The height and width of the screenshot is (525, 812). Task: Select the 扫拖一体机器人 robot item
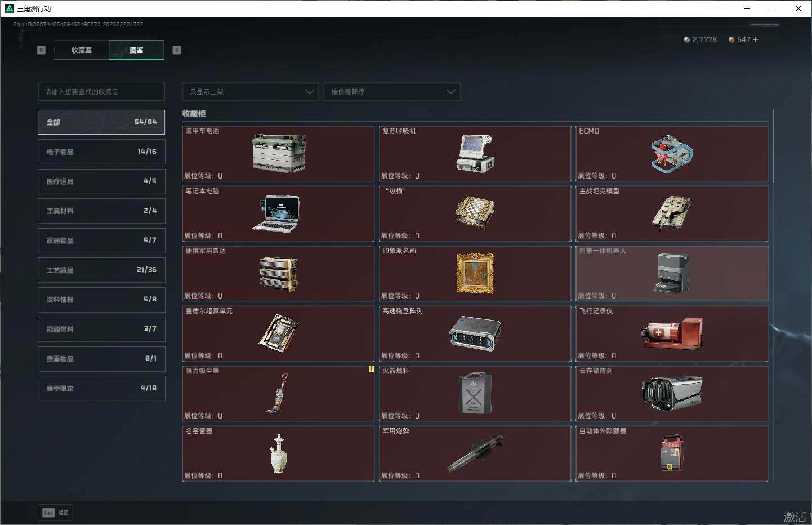coord(672,273)
